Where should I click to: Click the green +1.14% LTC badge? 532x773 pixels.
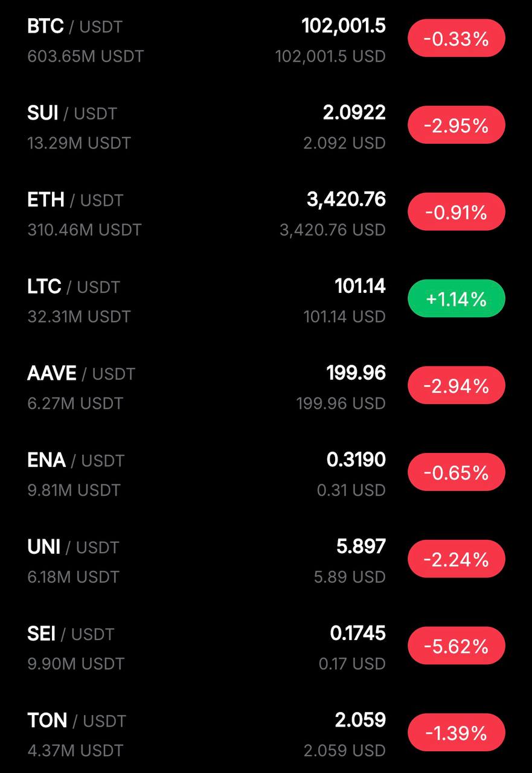[x=456, y=298]
